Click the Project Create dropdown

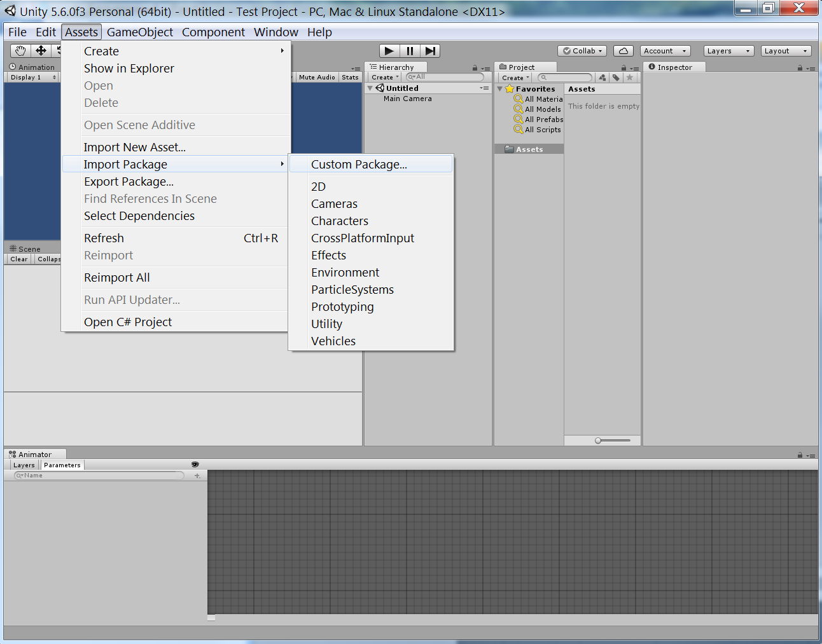(x=515, y=78)
